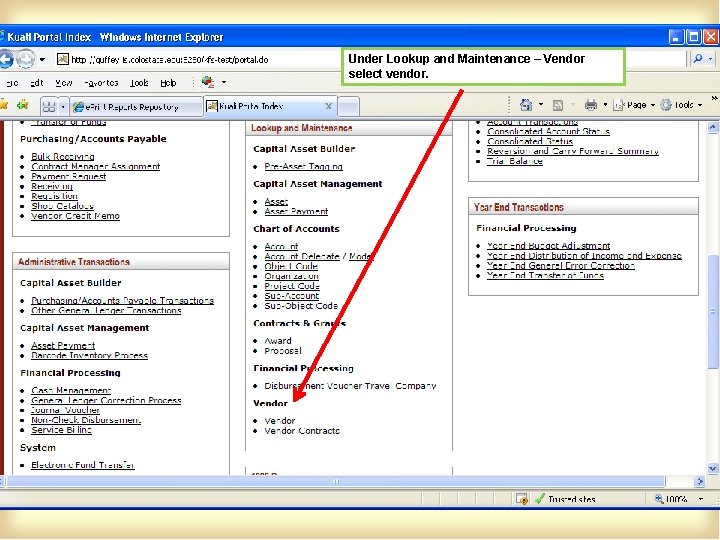Open the Proposal link
The height and width of the screenshot is (540, 720).
(x=283, y=351)
